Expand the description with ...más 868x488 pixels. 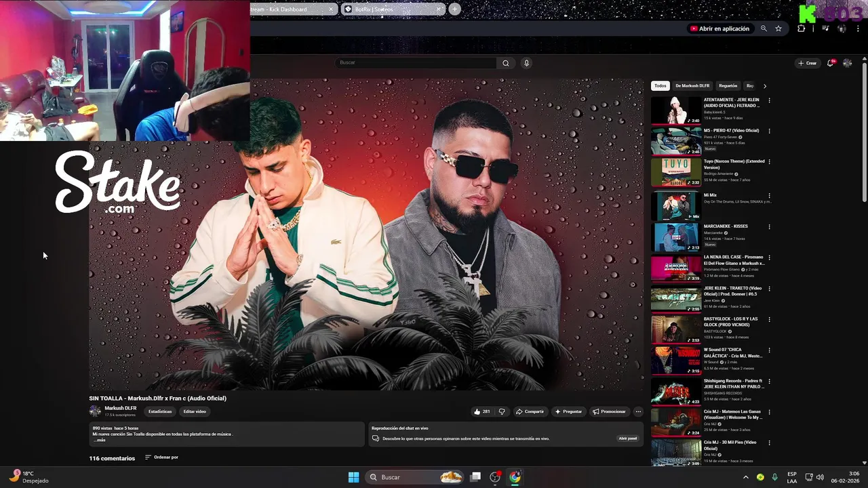coord(99,440)
